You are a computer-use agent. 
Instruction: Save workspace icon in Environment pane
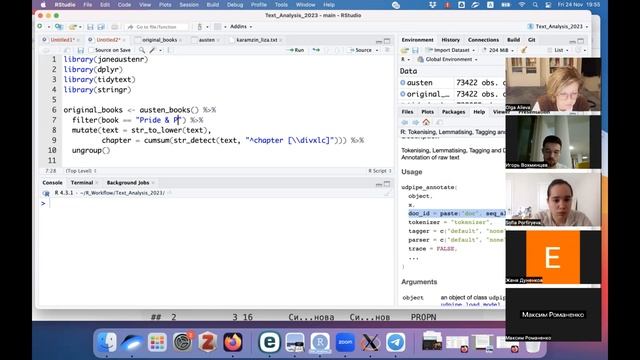click(x=415, y=50)
